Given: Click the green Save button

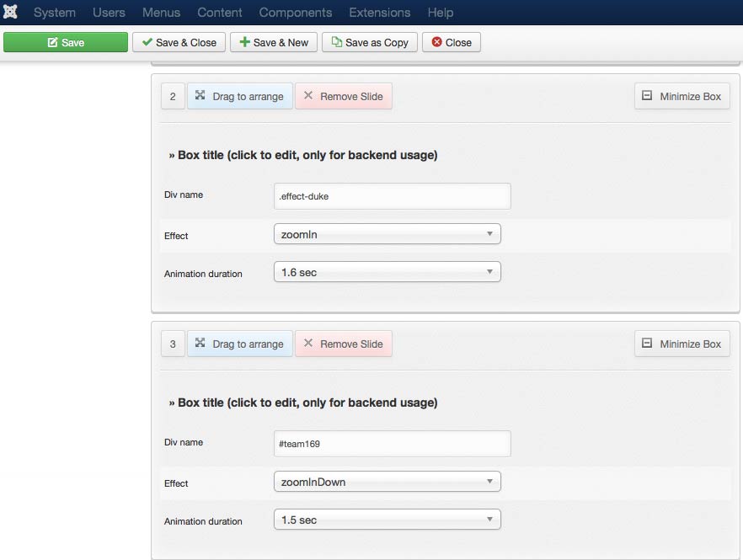Looking at the screenshot, I should click(x=66, y=42).
